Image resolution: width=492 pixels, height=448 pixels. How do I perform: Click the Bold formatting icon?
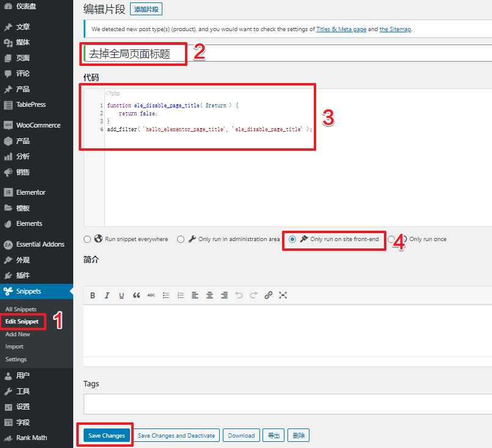93,295
